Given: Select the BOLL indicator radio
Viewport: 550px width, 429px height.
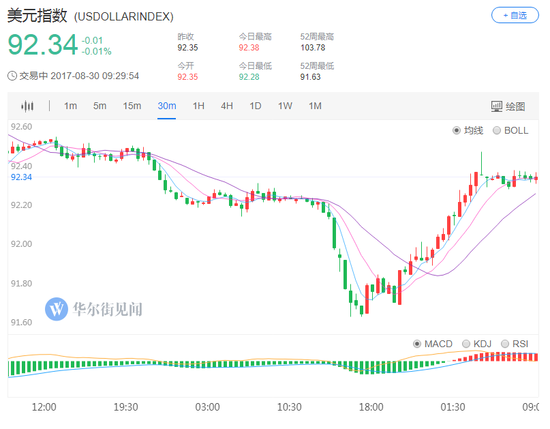Looking at the screenshot, I should tap(497, 130).
